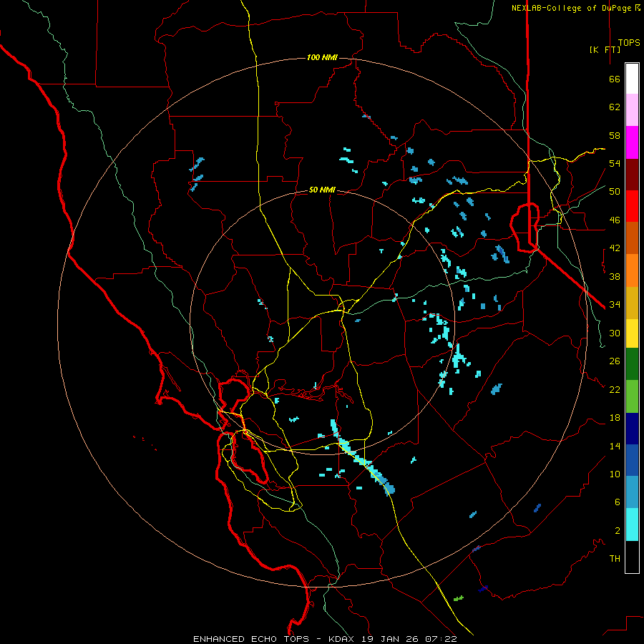Click the light green legend swatch
644x644 pixels.
(632, 396)
